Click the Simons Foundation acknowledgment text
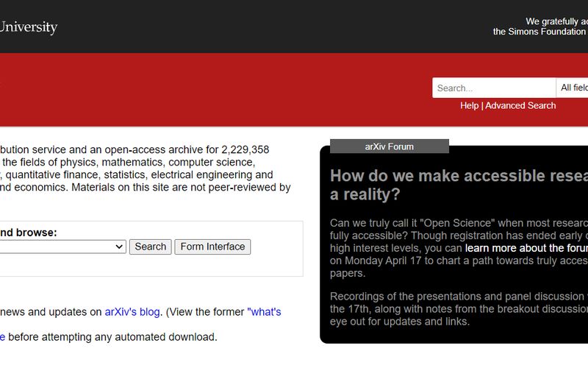 (x=540, y=26)
